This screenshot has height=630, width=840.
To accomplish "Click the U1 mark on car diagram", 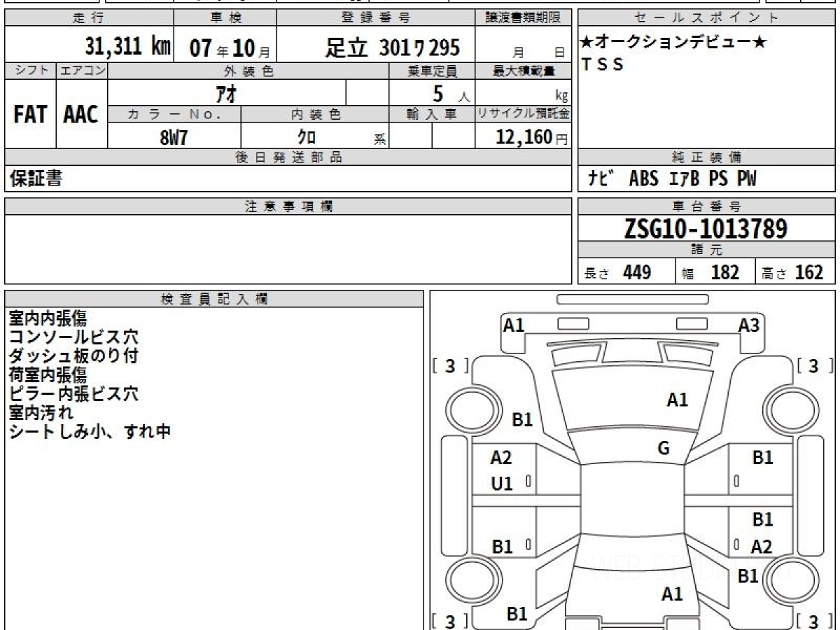I will pyautogui.click(x=502, y=483).
